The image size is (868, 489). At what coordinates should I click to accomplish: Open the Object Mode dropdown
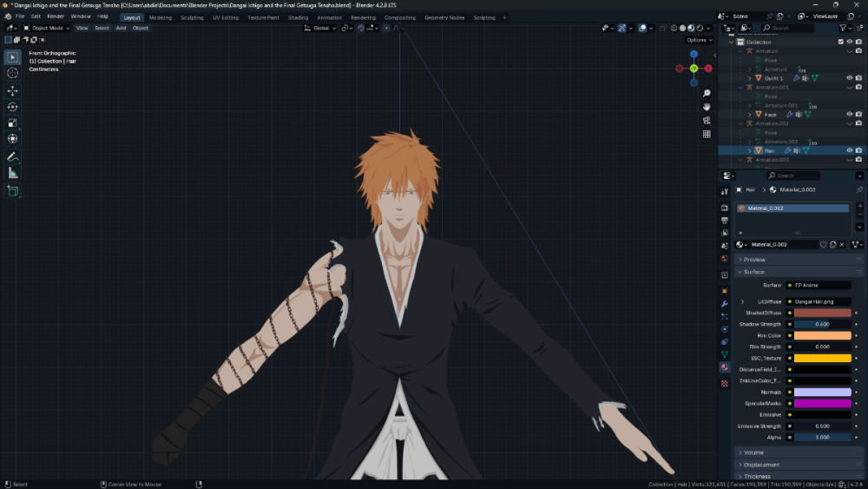click(47, 29)
